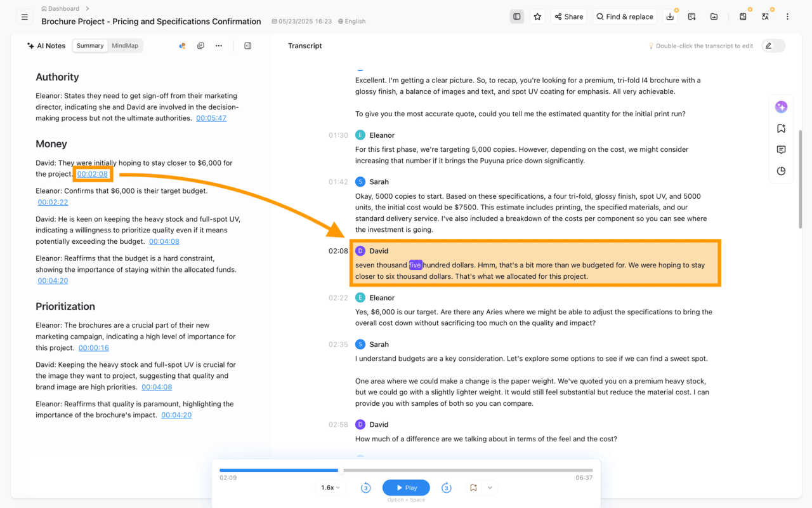Open timestamp 00:04:08 under Prioritization

157,387
